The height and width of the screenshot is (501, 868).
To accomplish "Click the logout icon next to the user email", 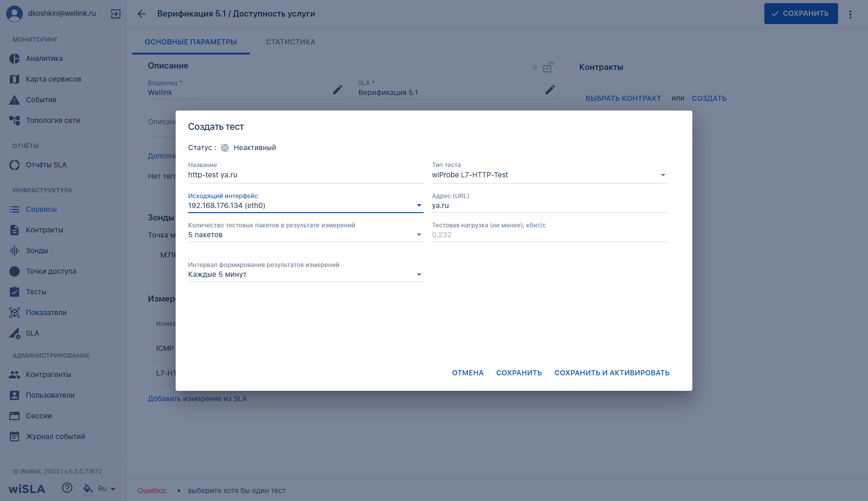I will pos(115,14).
